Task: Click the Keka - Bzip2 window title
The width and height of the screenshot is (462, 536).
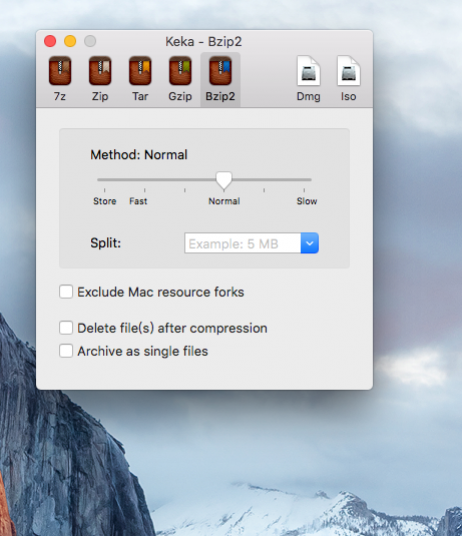Action: point(204,42)
